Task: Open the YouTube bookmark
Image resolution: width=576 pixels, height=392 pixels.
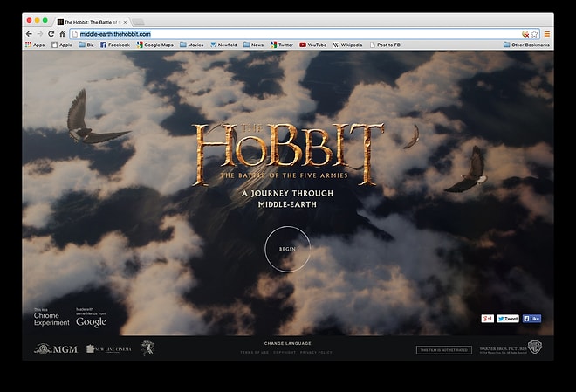Action: tap(312, 45)
